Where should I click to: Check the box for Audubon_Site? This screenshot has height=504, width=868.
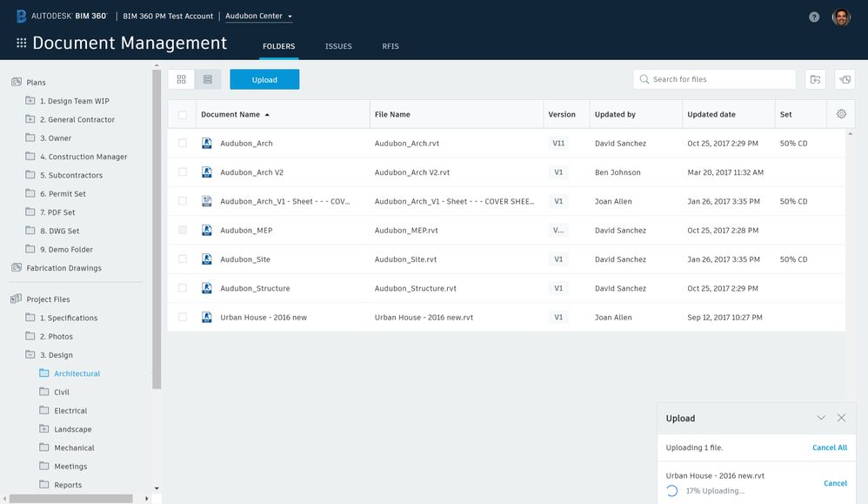coord(182,259)
